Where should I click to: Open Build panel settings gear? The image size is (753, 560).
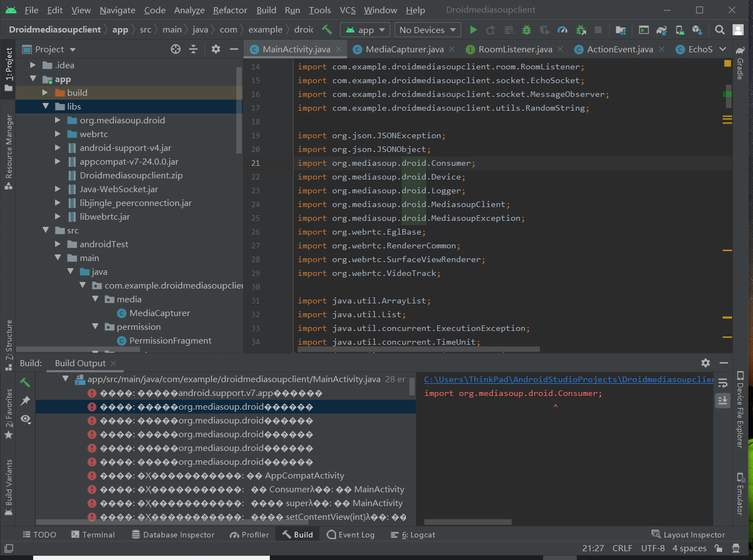706,363
